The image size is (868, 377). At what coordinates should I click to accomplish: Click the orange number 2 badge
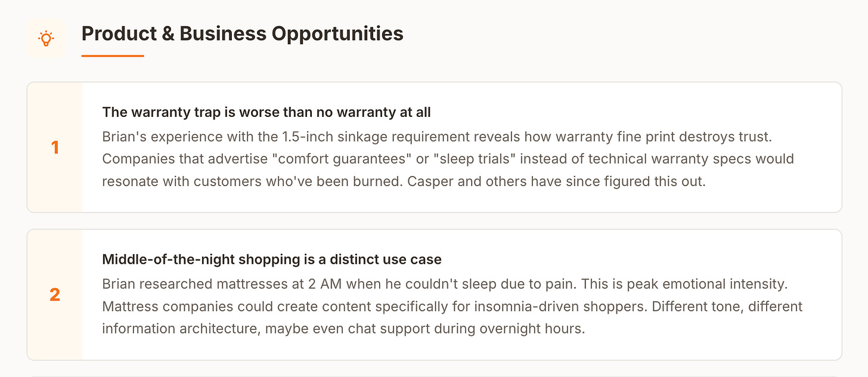[x=55, y=295]
